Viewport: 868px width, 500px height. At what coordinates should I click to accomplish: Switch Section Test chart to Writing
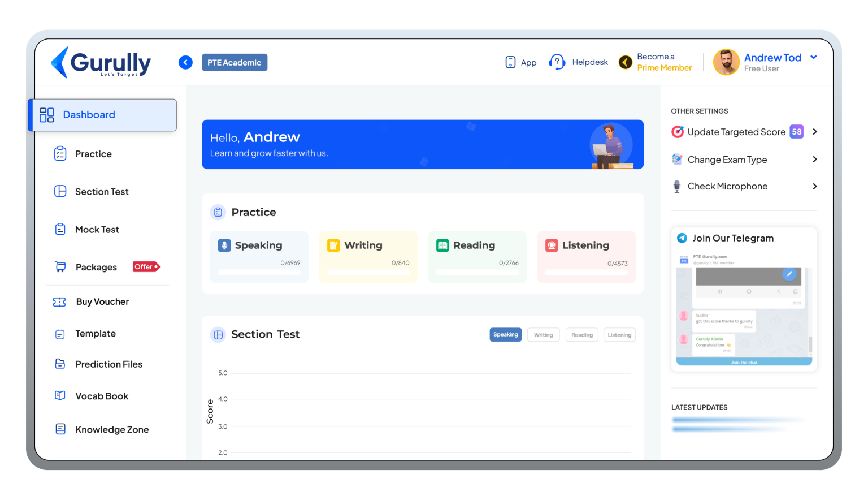pos(542,334)
